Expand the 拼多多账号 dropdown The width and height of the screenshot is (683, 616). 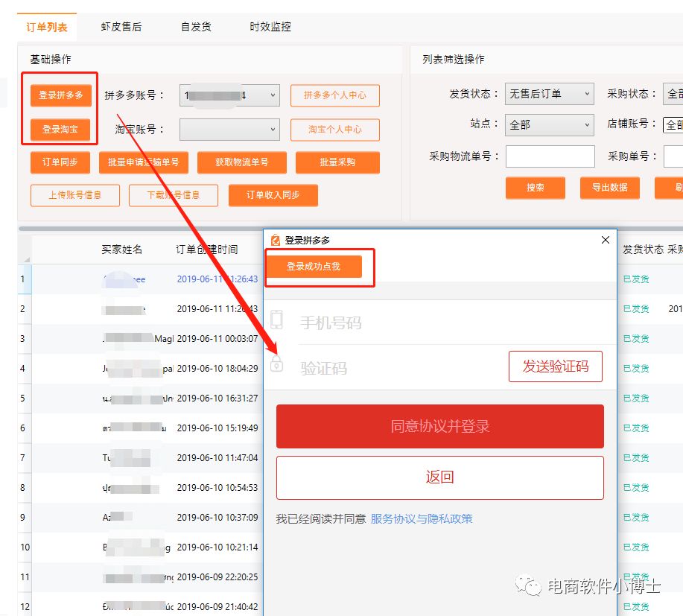coord(229,95)
